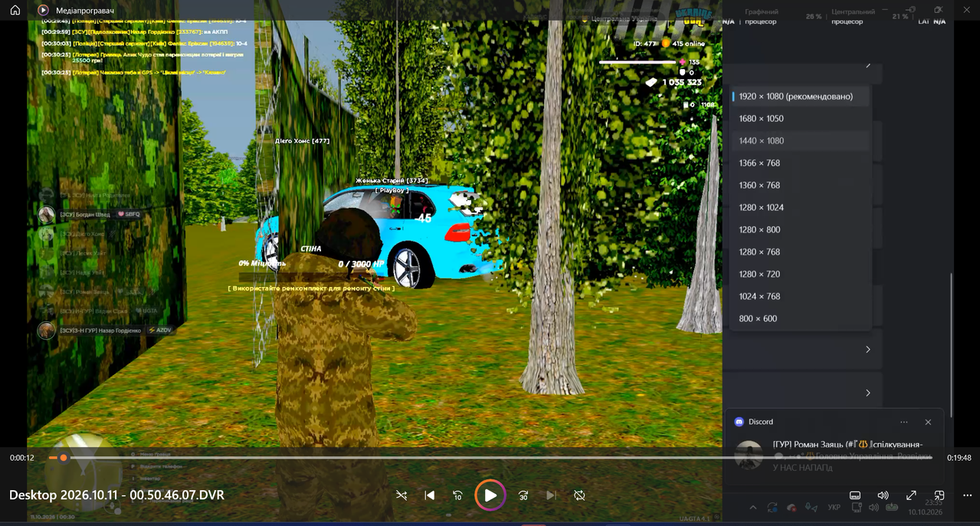The height and width of the screenshot is (526, 980).
Task: Click the Медіапрогравач app icon in title bar
Action: [43, 11]
